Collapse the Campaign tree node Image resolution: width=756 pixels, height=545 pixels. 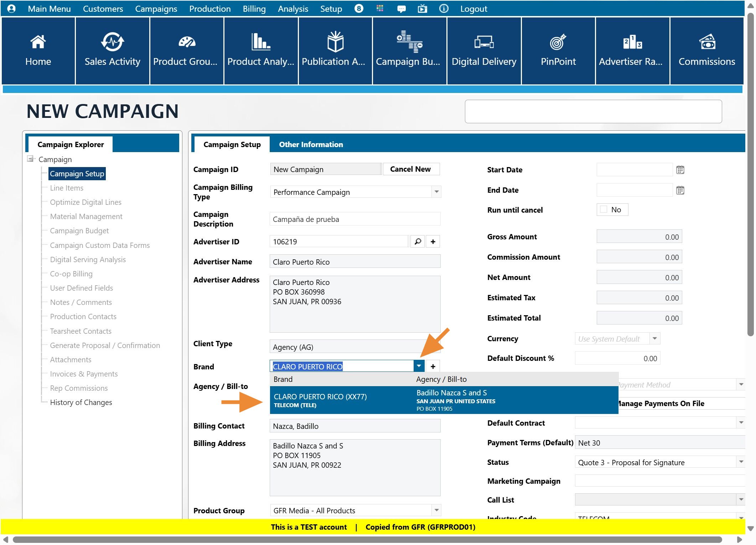point(31,159)
